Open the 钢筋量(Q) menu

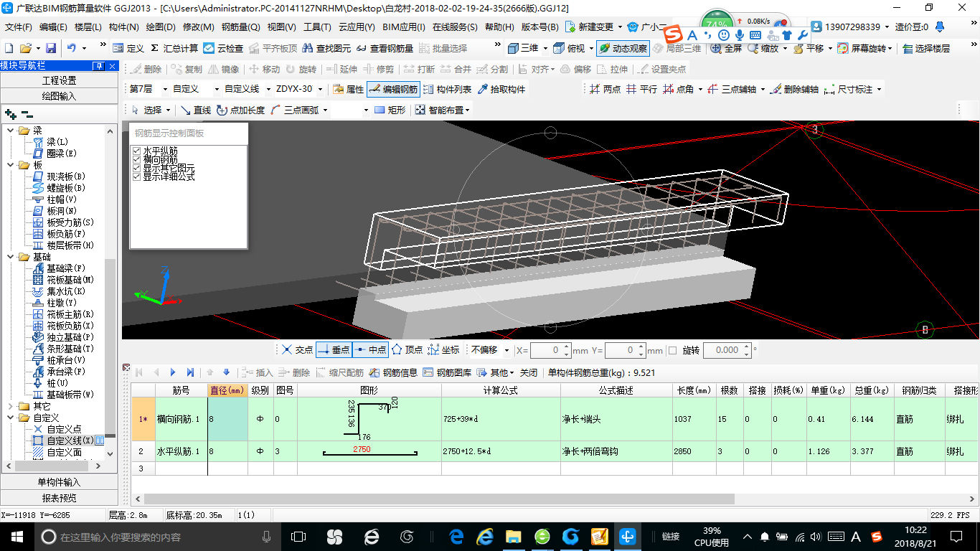pos(240,27)
